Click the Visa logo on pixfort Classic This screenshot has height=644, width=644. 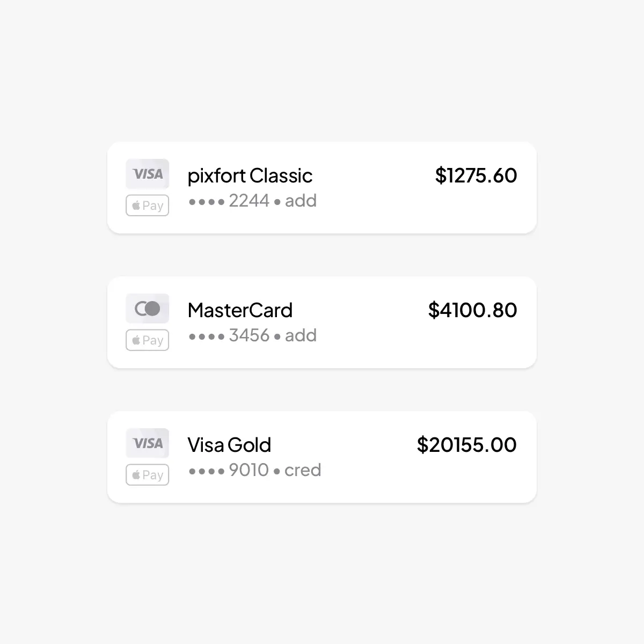[148, 174]
